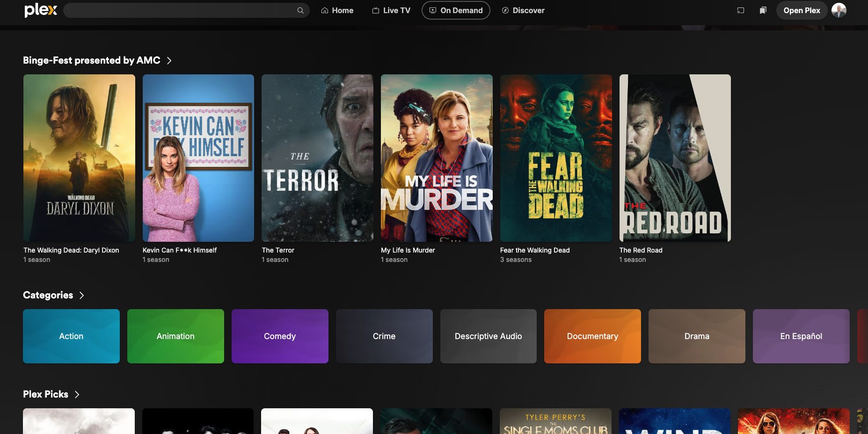Click 'The Walking Dead: Daryl Dixon' title text
This screenshot has width=868, height=434.
pyautogui.click(x=71, y=250)
